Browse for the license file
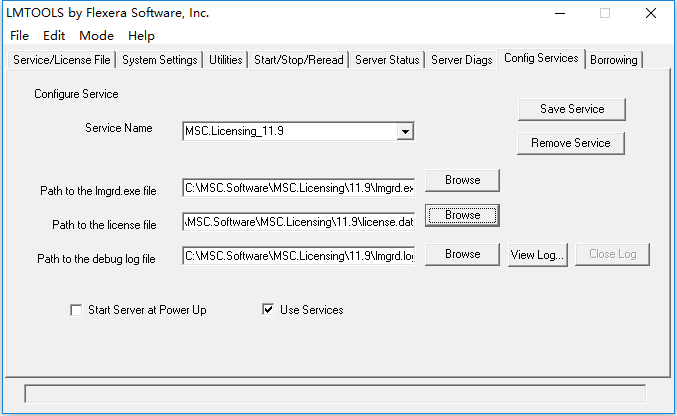Viewport: 677px width, 416px height. pos(462,215)
